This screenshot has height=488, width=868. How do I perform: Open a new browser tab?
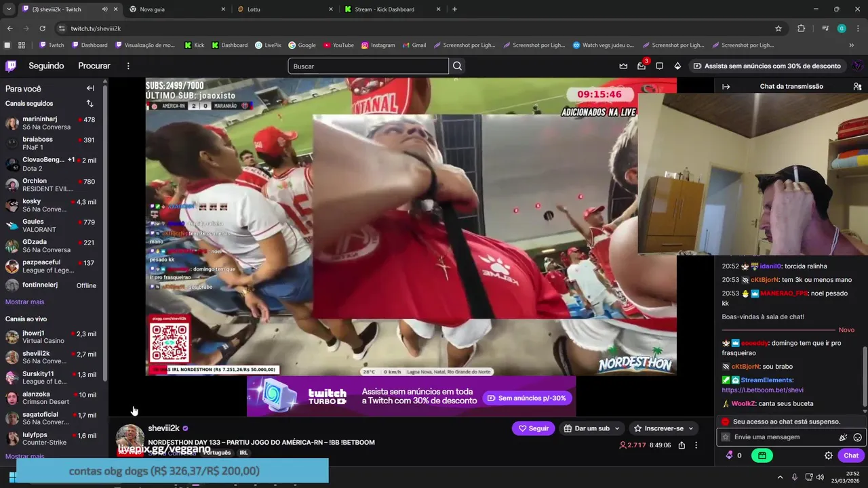pyautogui.click(x=454, y=9)
